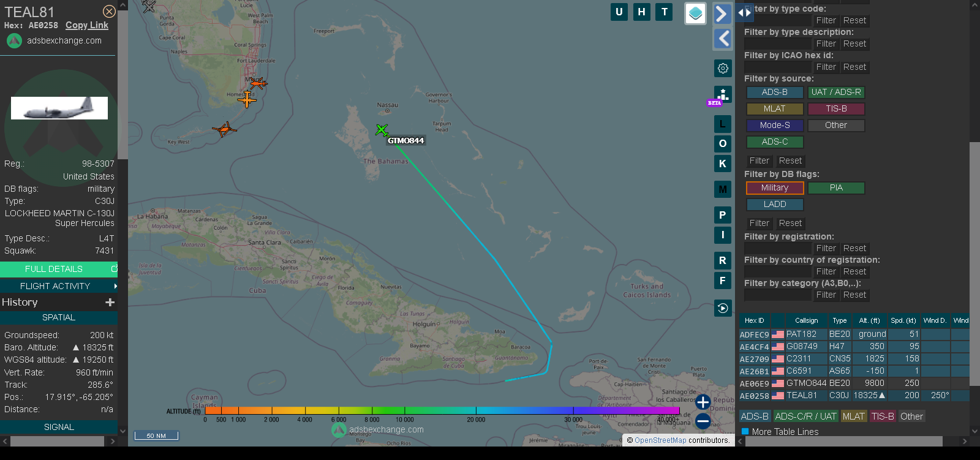980x460 pixels.
Task: Click Reset button for type description
Action: pos(854,43)
